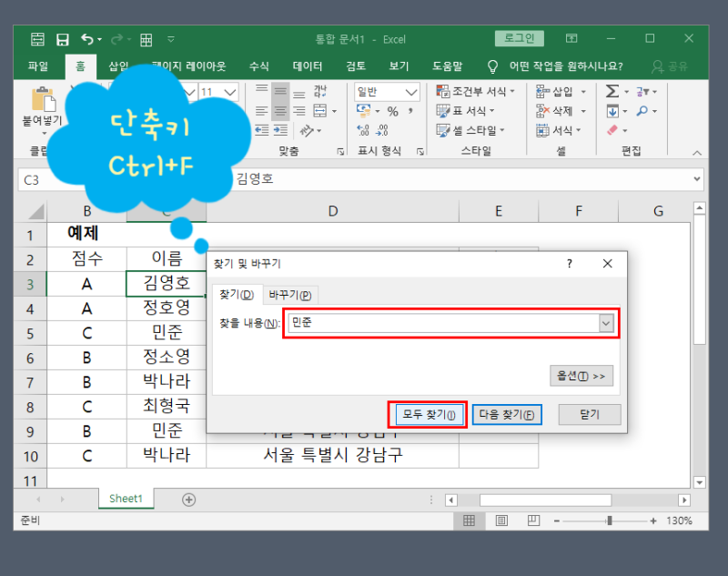This screenshot has height=576, width=728.
Task: Open the Review (검토) tab
Action: point(356,66)
